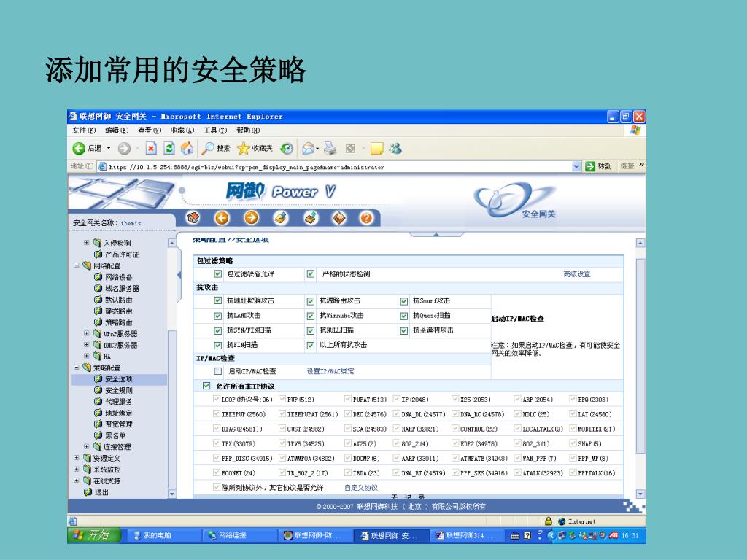Image resolution: width=747 pixels, height=560 pixels.
Task: Toggle 抗圣诞树攻击 checkbox
Action: click(404, 330)
